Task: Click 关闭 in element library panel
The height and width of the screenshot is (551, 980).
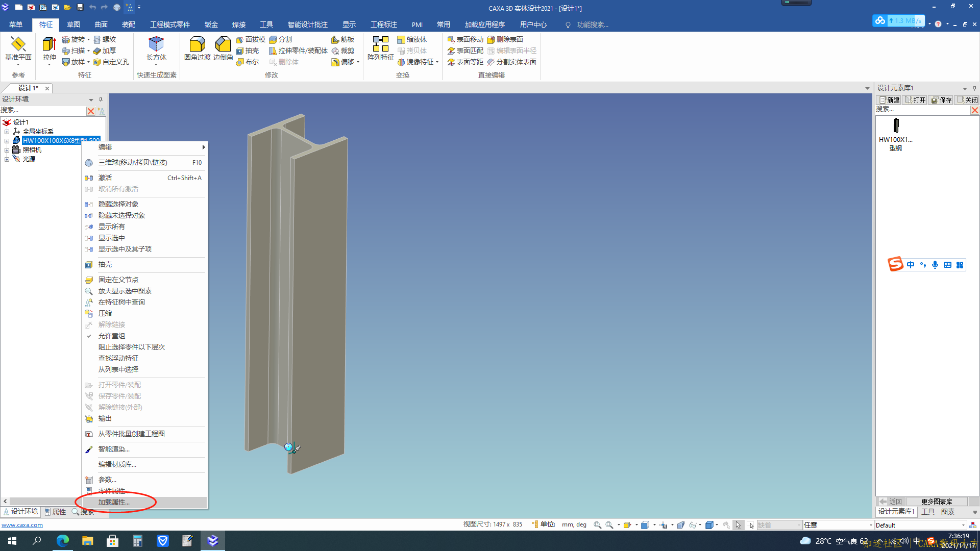Action: 967,100
